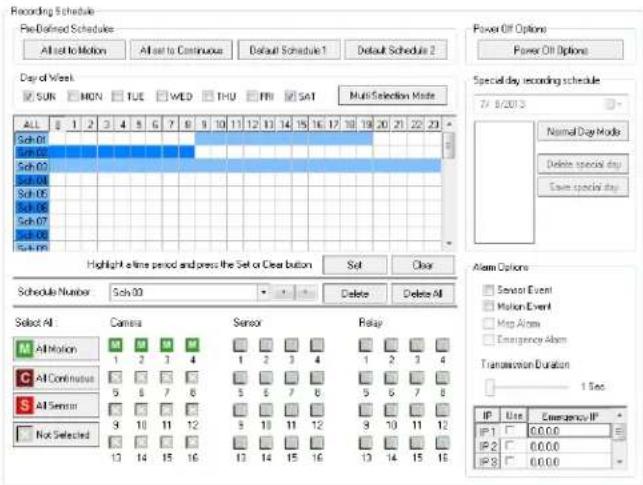
Task: Select Camera 12 icon
Action: click(x=192, y=410)
